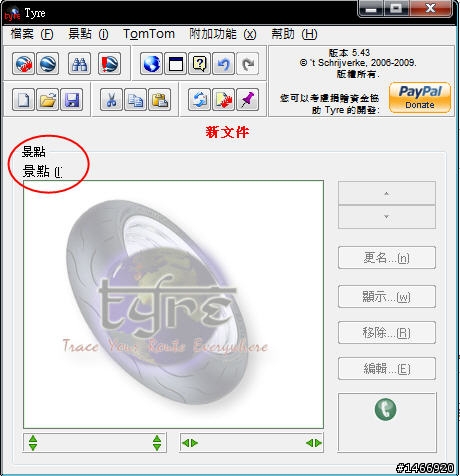The height and width of the screenshot is (476, 460).
Task: Open the TomTom menu
Action: pyautogui.click(x=149, y=34)
